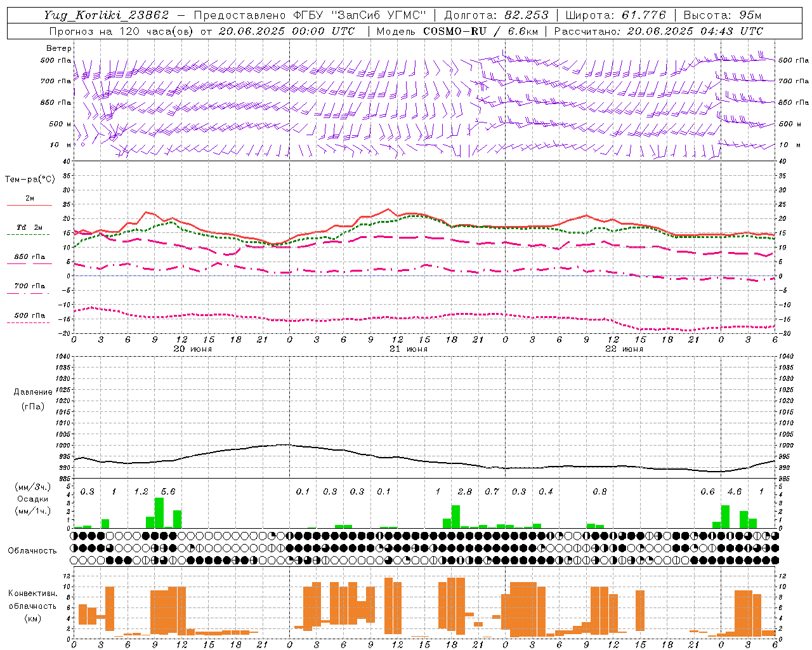Click the station title Yug_Korliki_23862
The image size is (812, 650).
[107, 15]
